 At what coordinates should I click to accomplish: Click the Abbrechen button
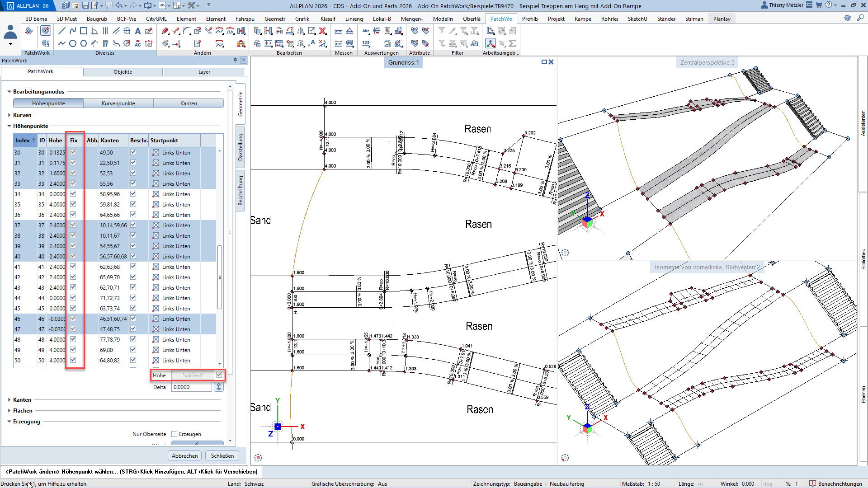(x=184, y=455)
